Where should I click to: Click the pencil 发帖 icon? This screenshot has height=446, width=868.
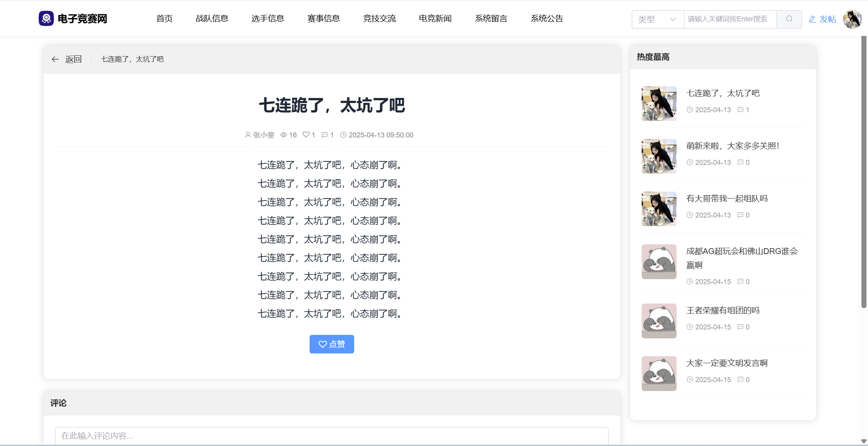(813, 19)
